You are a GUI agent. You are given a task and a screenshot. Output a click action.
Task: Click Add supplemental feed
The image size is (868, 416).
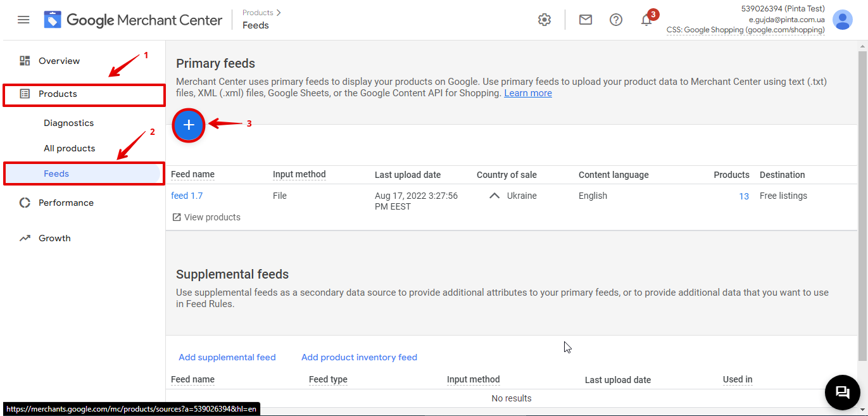click(227, 357)
